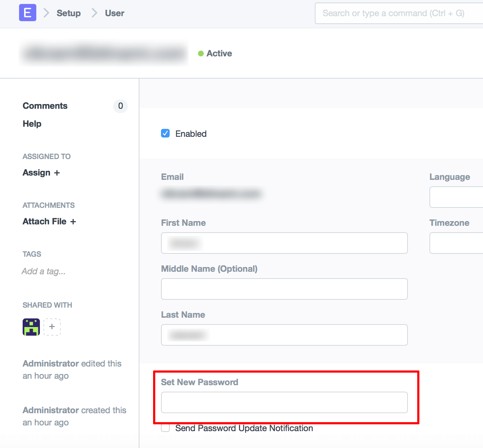Viewport: 483px width, 448px height.
Task: Click the Set New Password input field
Action: [x=284, y=402]
